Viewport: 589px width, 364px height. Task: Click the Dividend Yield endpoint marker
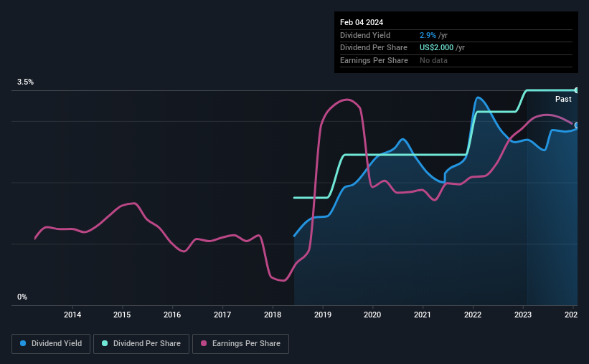click(x=577, y=125)
